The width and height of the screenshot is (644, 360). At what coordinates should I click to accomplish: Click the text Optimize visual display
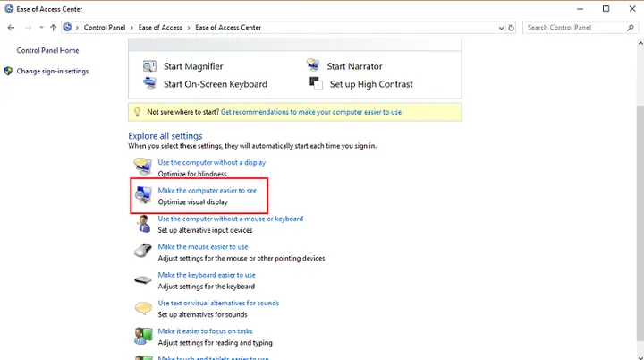(x=192, y=202)
